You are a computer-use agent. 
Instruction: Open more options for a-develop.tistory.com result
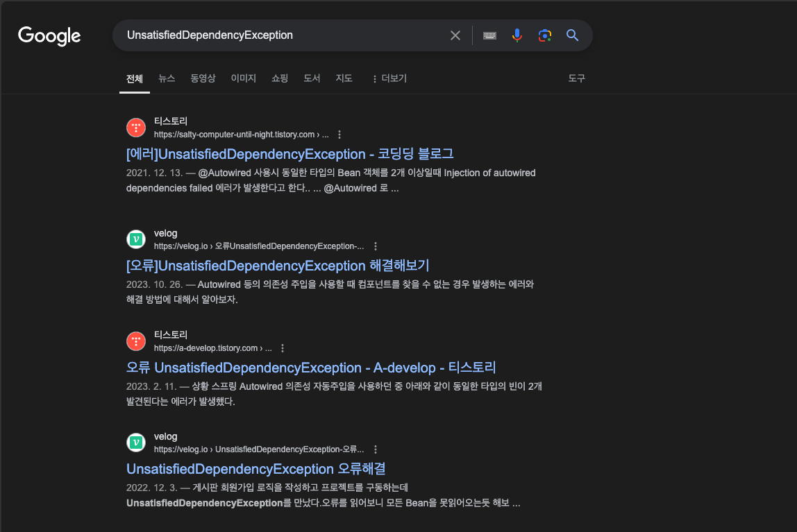click(283, 348)
